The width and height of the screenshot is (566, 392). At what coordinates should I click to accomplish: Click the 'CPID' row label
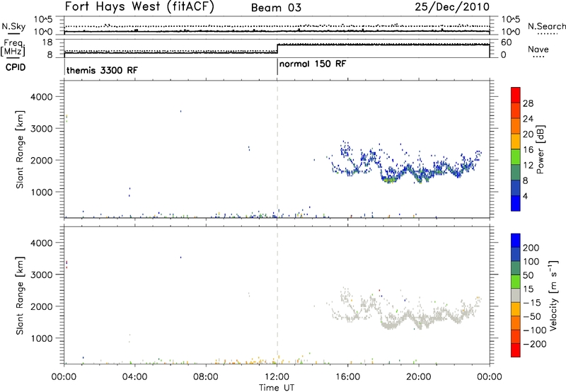coord(16,67)
